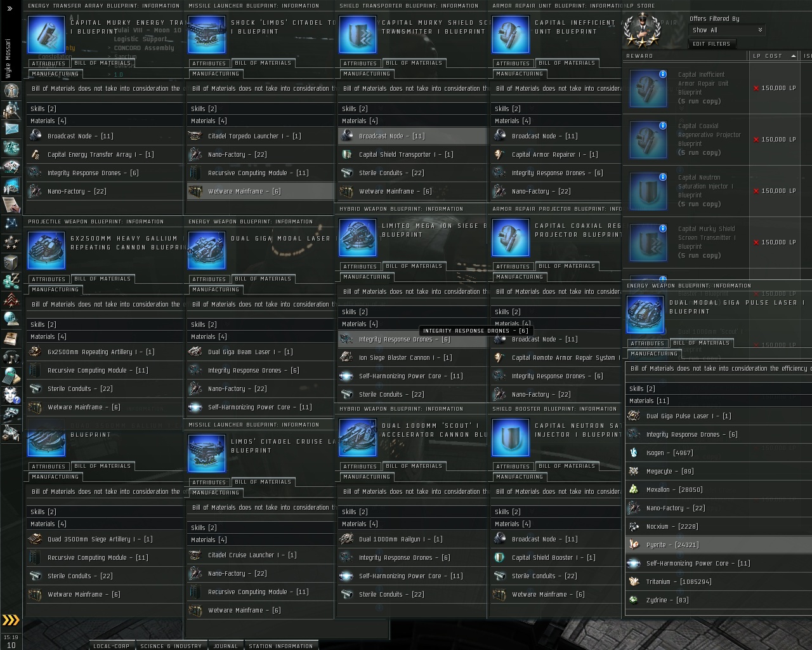Click the 15:19 clock in the Neocom
812x650 pixels.
[11, 637]
